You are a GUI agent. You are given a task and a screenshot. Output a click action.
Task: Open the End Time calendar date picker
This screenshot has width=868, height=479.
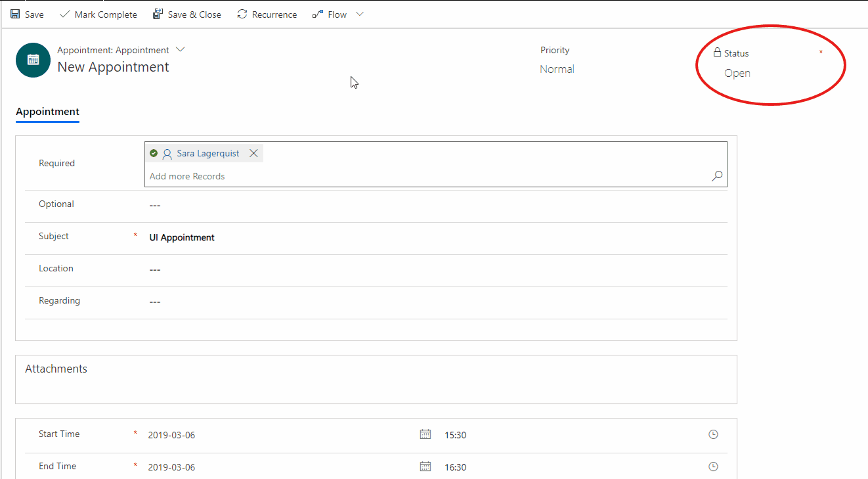pyautogui.click(x=425, y=467)
